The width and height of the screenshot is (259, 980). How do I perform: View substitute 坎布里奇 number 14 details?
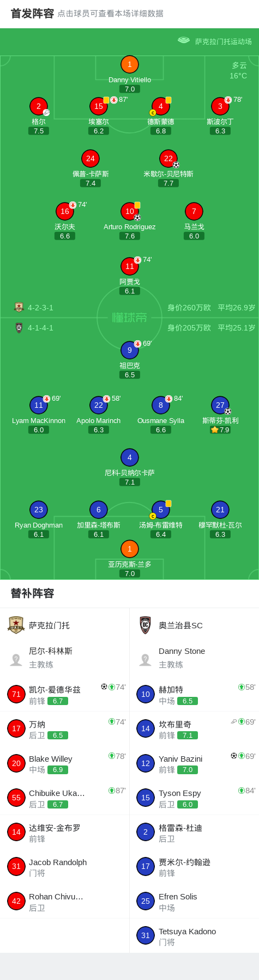pyautogui.click(x=194, y=728)
